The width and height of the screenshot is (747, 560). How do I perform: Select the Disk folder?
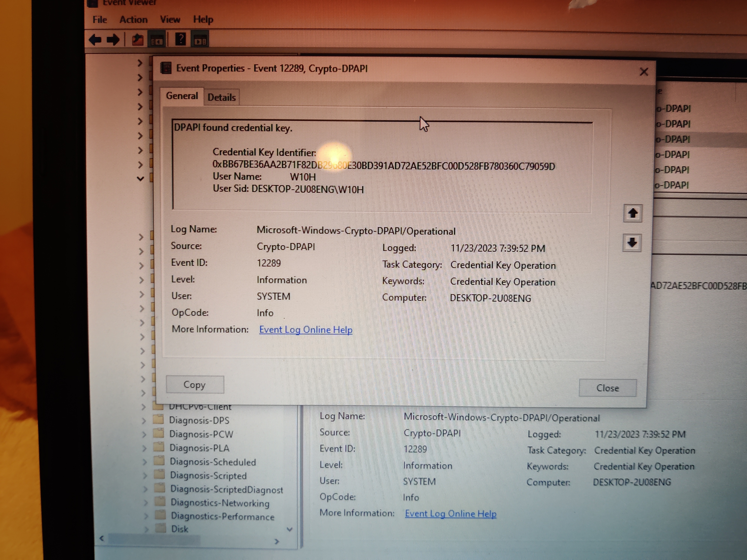coord(180,529)
